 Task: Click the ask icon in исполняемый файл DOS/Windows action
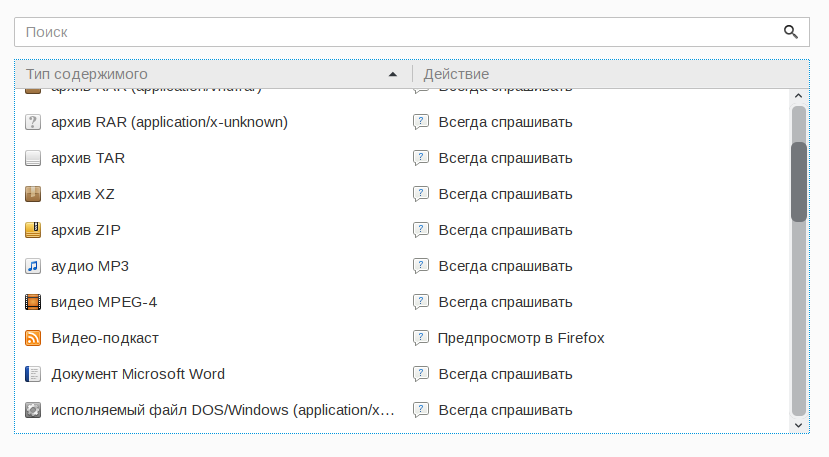(x=421, y=410)
